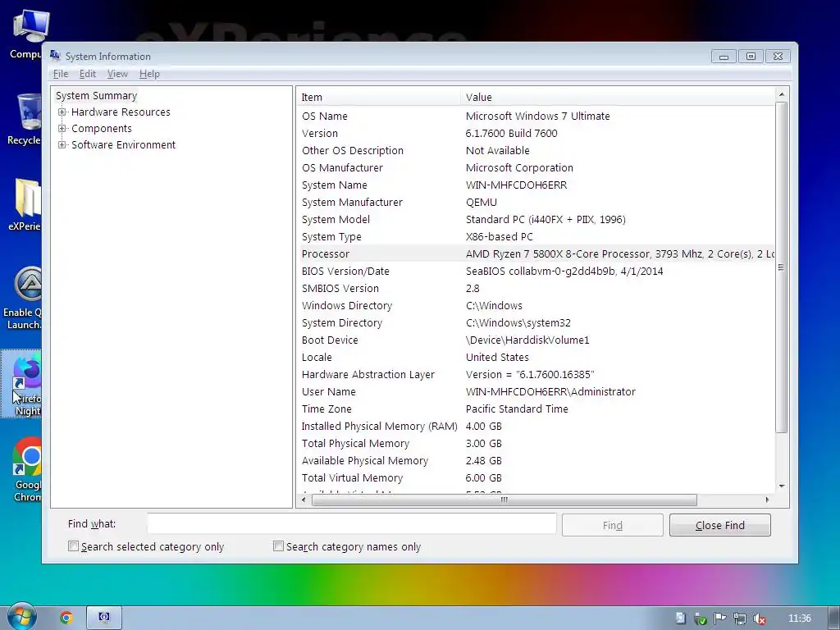The height and width of the screenshot is (630, 840).
Task: Expand the Software Environment node
Action: click(62, 144)
